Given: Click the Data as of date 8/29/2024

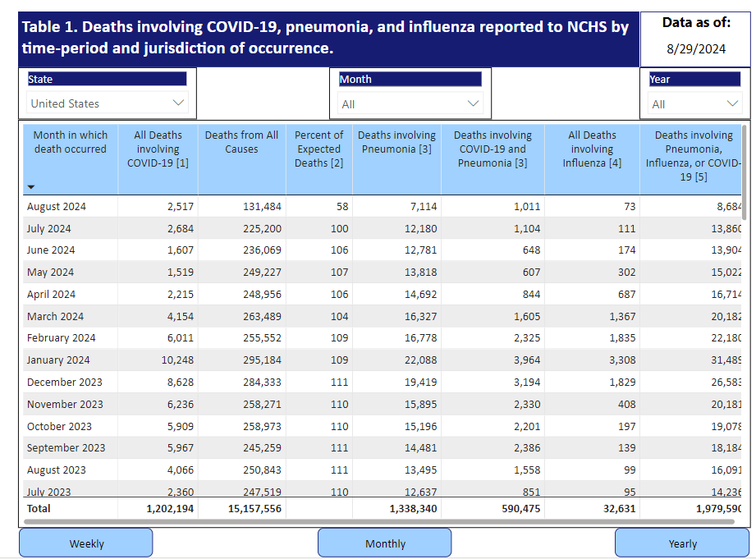Looking at the screenshot, I should click(696, 48).
